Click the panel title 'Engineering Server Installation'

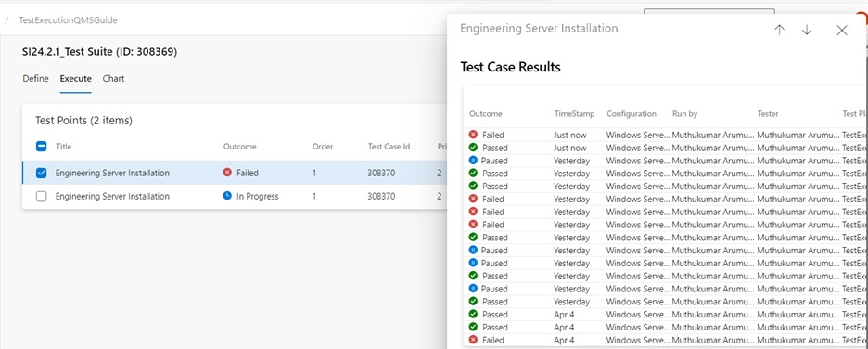(539, 28)
